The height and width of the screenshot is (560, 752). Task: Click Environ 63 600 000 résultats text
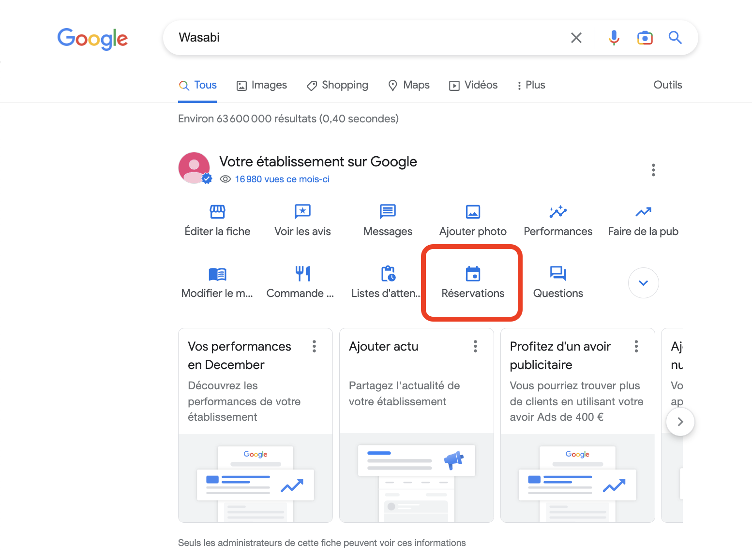click(288, 119)
